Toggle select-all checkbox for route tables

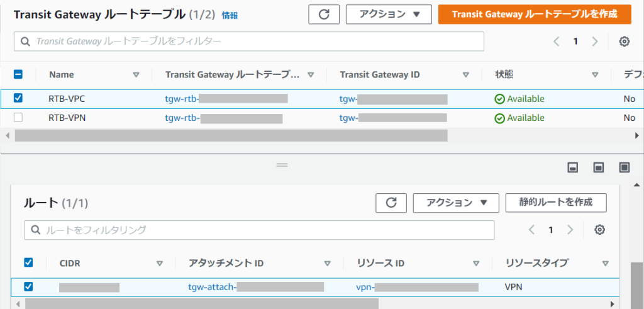pyautogui.click(x=18, y=74)
